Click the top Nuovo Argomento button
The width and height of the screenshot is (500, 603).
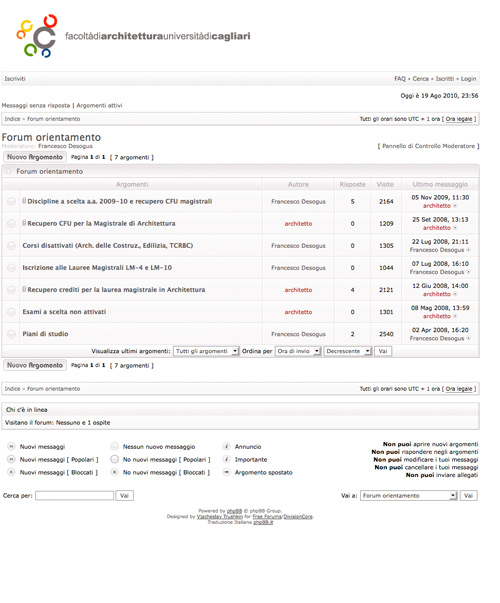point(35,157)
